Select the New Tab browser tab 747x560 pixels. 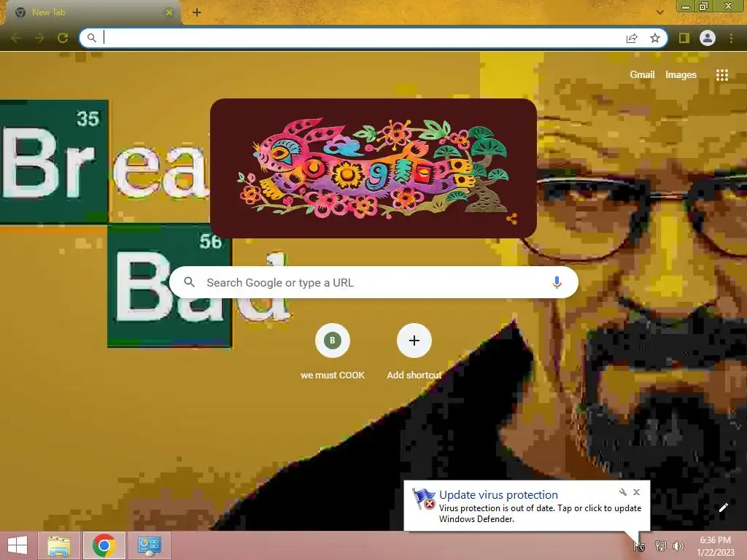click(93, 12)
